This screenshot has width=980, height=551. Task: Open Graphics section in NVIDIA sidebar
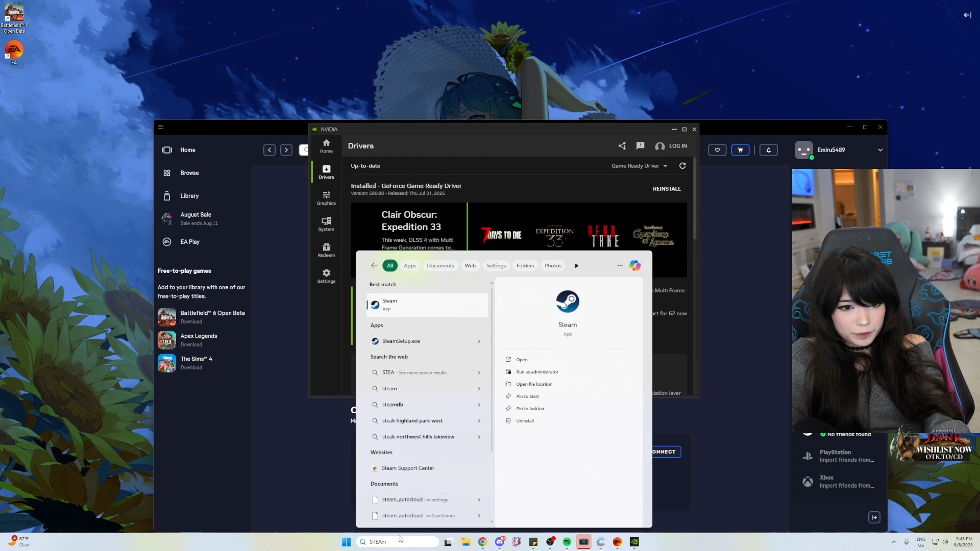coord(326,198)
